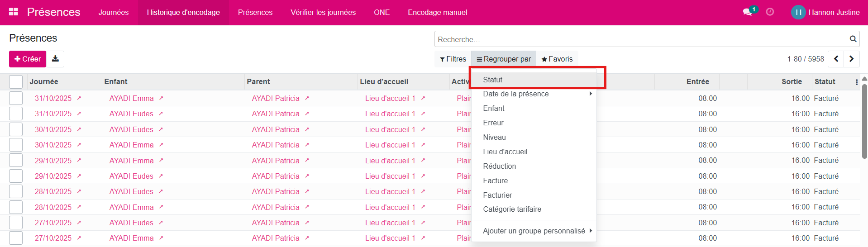Group by Statut in the menu
868x247 pixels.
pyautogui.click(x=493, y=80)
